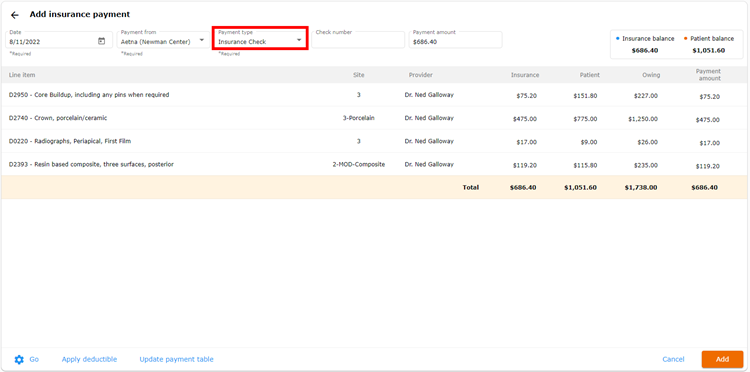Click payment amount $17.00 in D0220 row
This screenshot has height=372, width=750.
(x=709, y=143)
